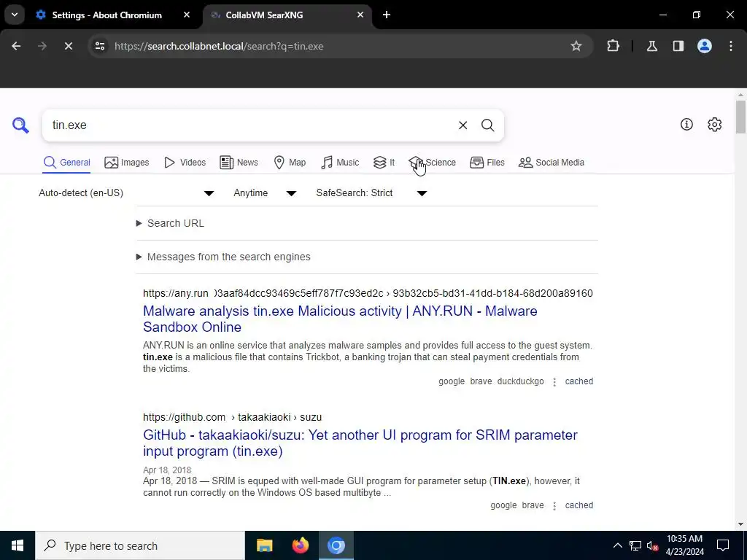Open the SafeSearch: Strict dropdown
Image resolution: width=747 pixels, height=560 pixels.
tap(371, 192)
